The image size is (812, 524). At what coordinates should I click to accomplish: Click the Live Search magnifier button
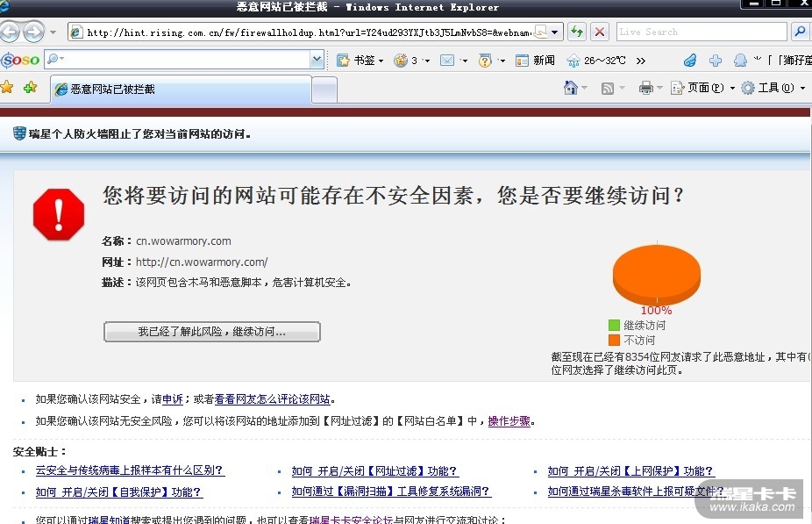(x=800, y=32)
